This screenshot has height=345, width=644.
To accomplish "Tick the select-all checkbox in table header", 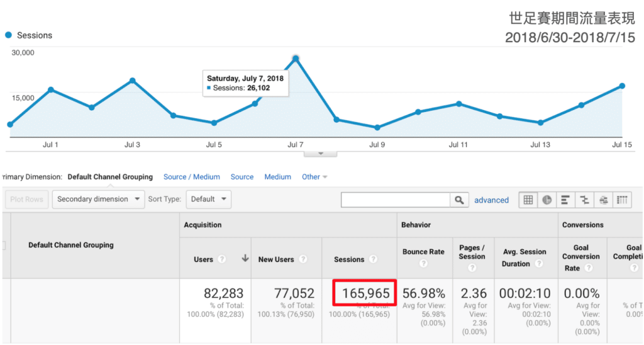I will point(3,246).
